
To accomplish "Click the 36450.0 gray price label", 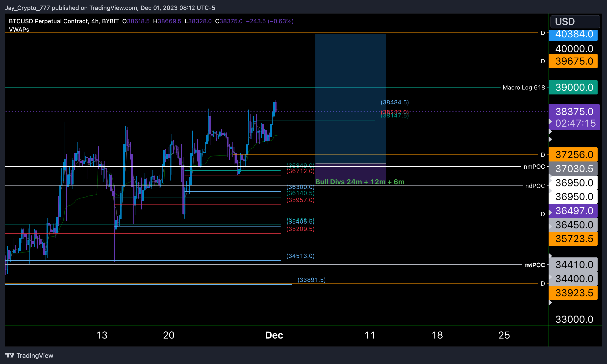I will (x=573, y=225).
